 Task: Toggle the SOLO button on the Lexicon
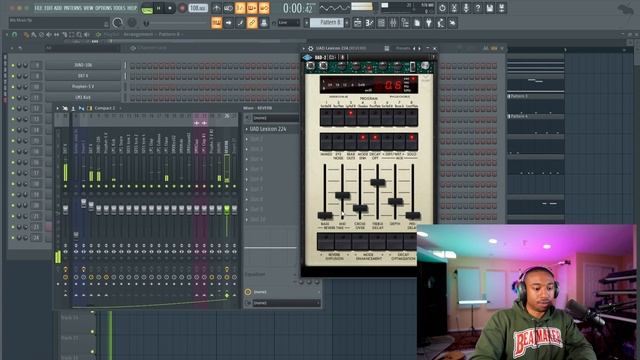click(x=411, y=142)
